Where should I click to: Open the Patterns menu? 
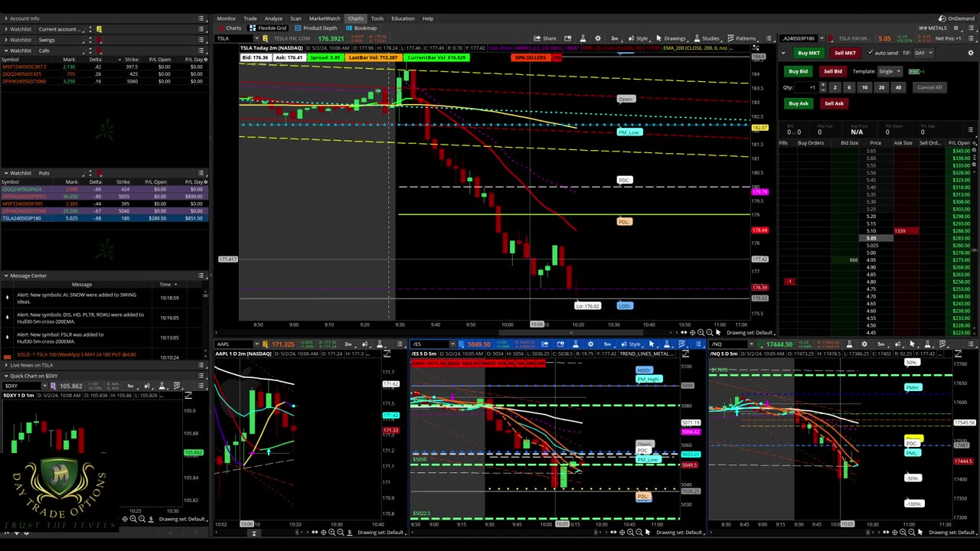pyautogui.click(x=741, y=38)
